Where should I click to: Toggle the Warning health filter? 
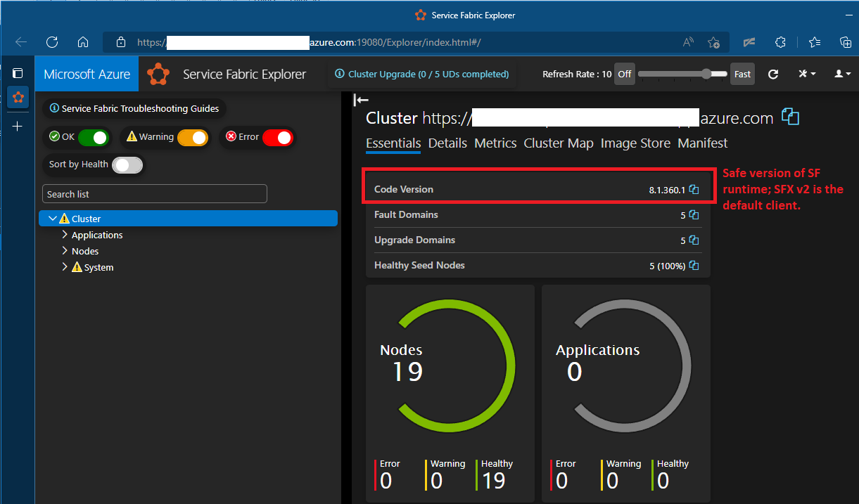(193, 137)
